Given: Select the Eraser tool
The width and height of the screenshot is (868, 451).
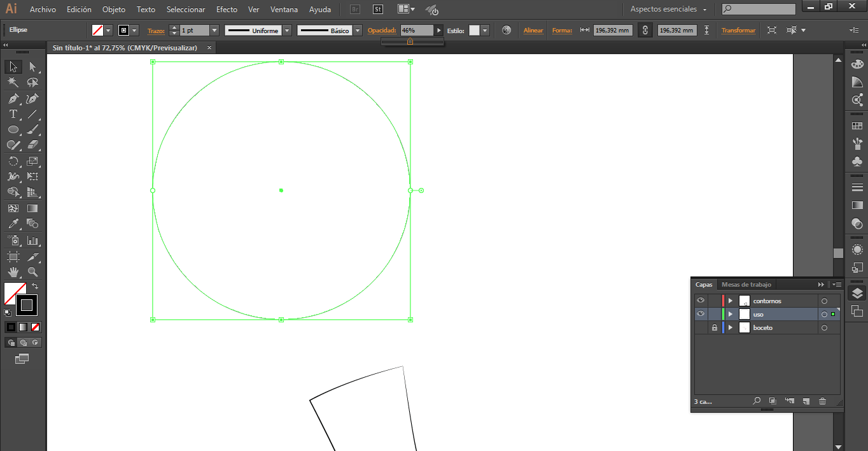Looking at the screenshot, I should [x=32, y=145].
